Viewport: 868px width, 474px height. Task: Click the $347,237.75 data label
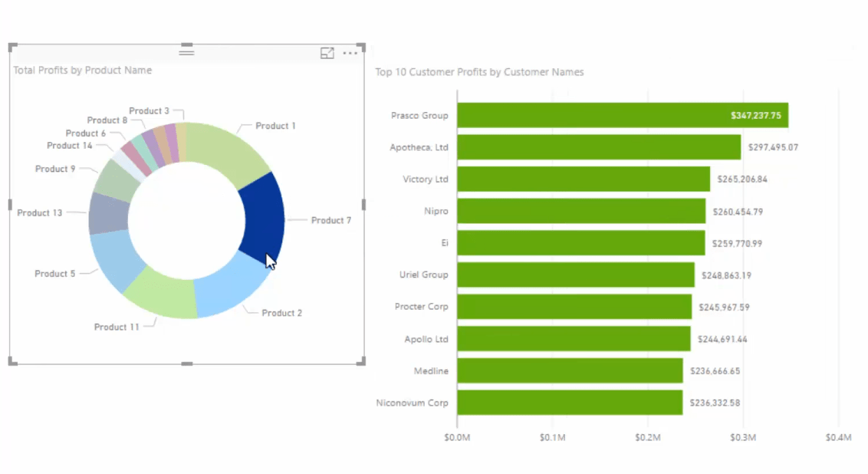pyautogui.click(x=755, y=116)
